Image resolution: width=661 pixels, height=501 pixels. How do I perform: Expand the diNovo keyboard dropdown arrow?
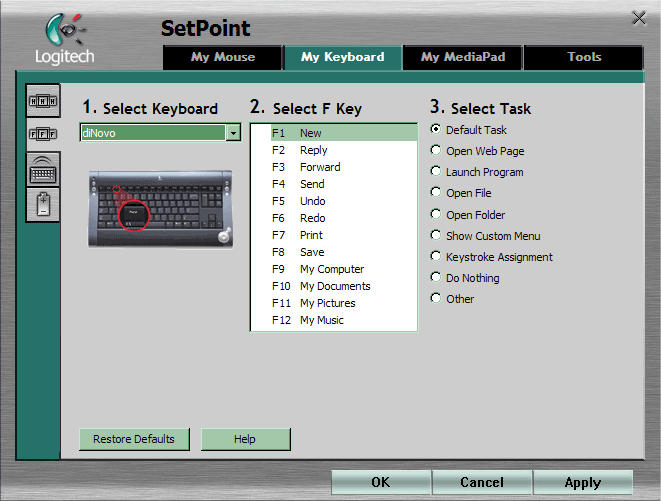tap(233, 133)
